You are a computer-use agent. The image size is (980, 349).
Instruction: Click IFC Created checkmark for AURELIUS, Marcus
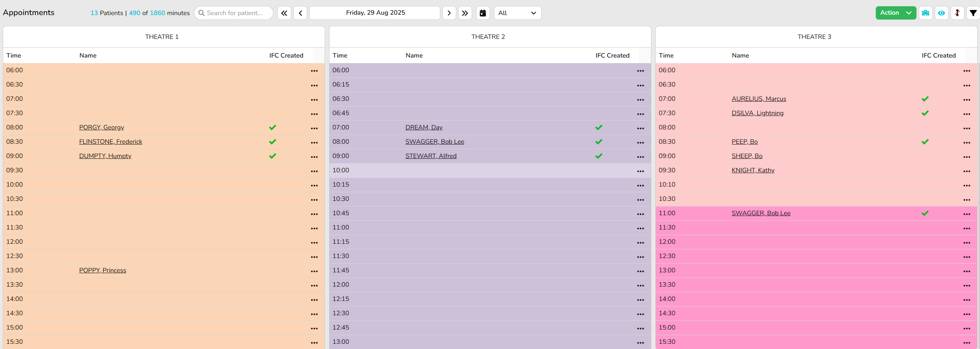[x=925, y=99]
